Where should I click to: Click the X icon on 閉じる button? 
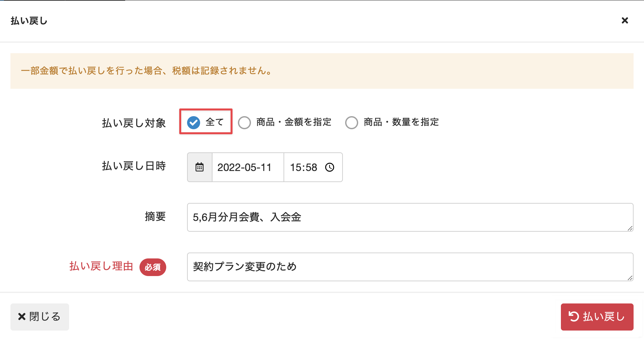[22, 317]
